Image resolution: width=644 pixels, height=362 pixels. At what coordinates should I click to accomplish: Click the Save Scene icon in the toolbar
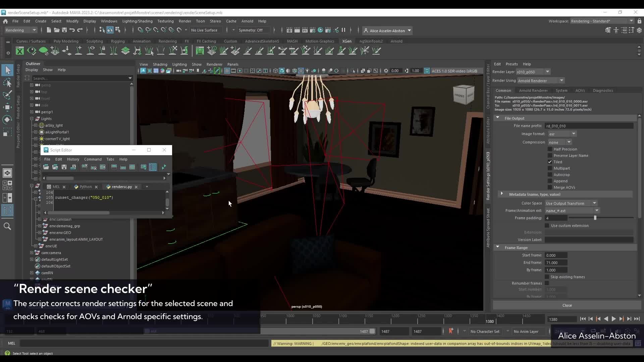pos(64,30)
